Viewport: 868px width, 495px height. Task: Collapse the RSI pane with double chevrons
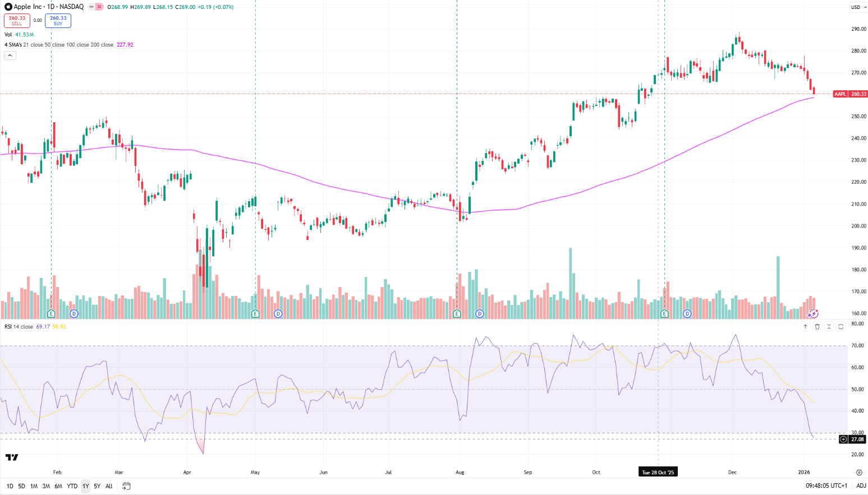coord(829,326)
